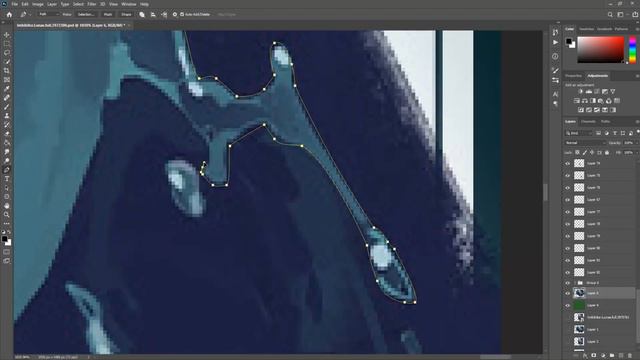Add a layer mask via bottom icon

(594, 356)
